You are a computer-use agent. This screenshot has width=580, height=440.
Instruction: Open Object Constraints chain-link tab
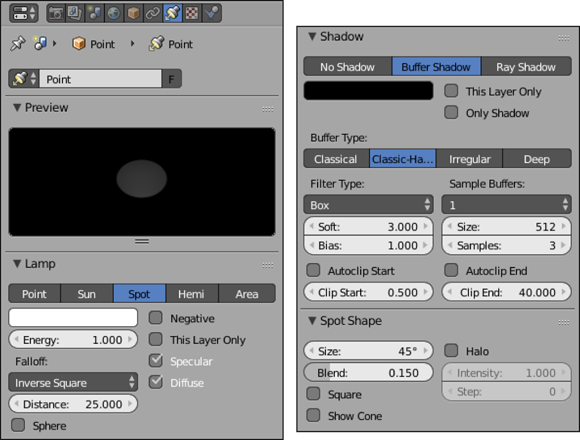[153, 13]
